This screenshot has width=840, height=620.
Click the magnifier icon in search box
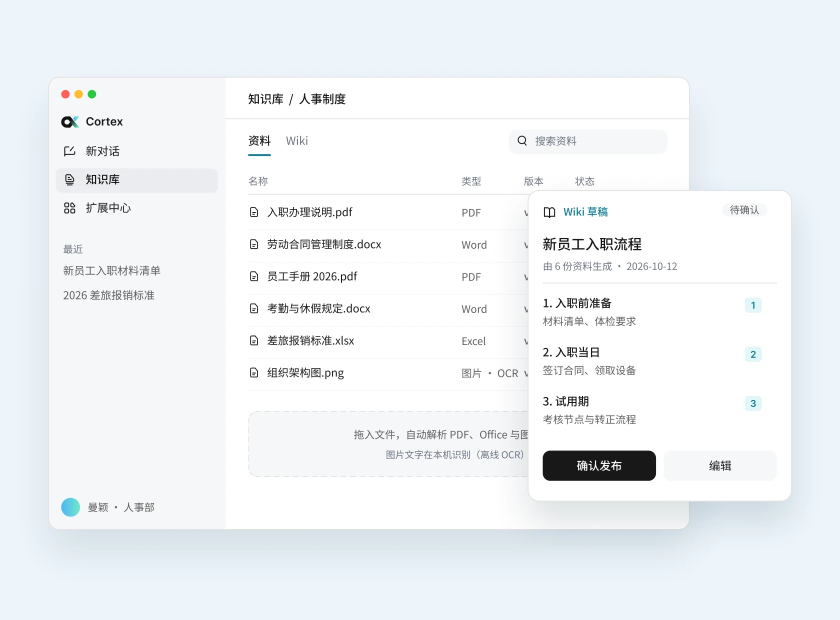[x=522, y=141]
